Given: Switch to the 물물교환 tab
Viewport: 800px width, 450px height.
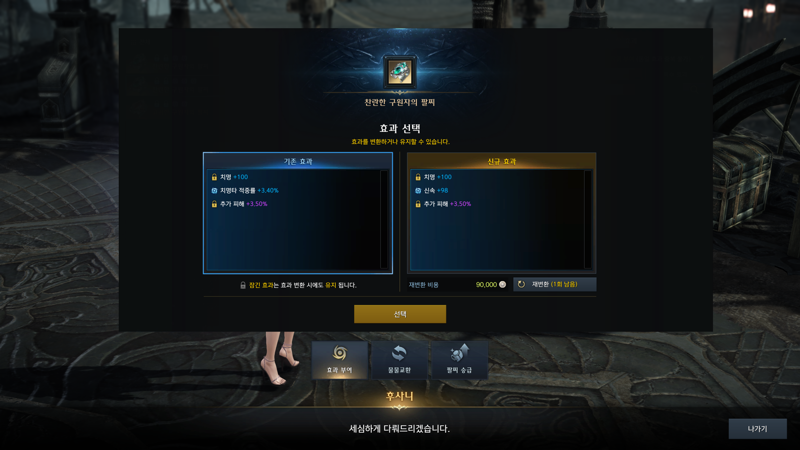Looking at the screenshot, I should (399, 360).
